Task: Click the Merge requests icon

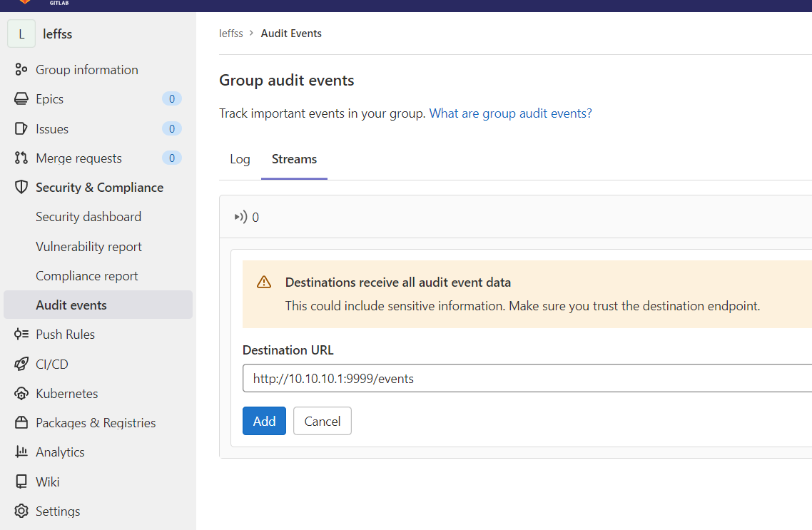Action: [x=21, y=158]
